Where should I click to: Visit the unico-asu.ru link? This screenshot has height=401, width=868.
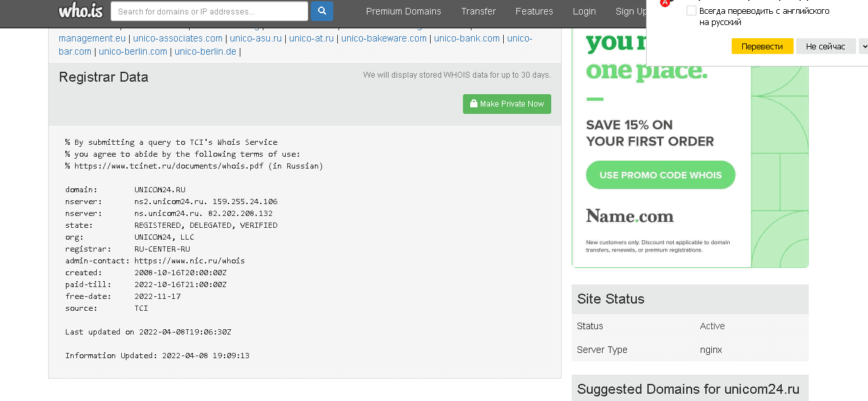256,38
